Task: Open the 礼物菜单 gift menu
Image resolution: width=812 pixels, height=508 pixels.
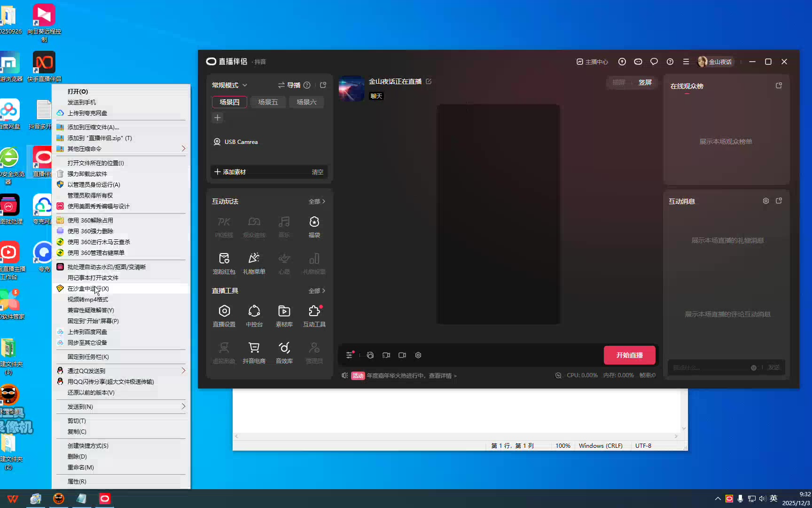Action: point(254,263)
